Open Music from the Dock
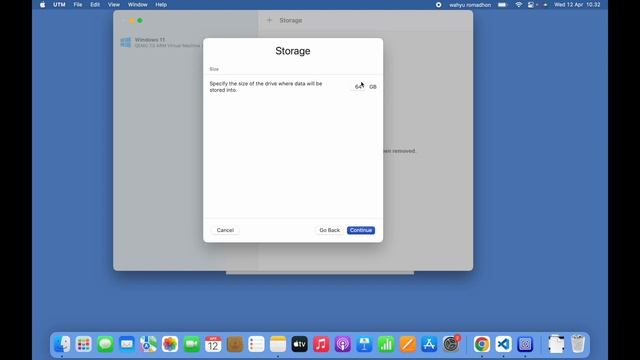Screen dimensions: 640x360 [x=321, y=344]
